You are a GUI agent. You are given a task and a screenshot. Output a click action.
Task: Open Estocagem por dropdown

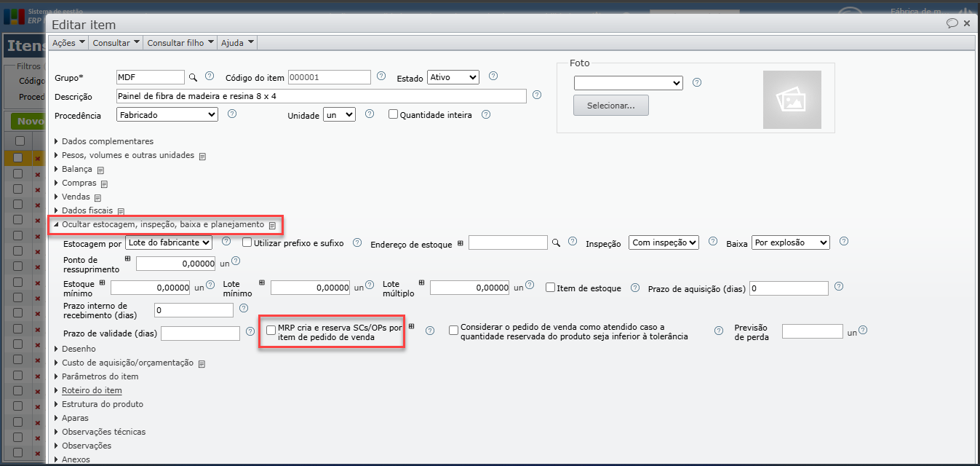click(x=169, y=242)
